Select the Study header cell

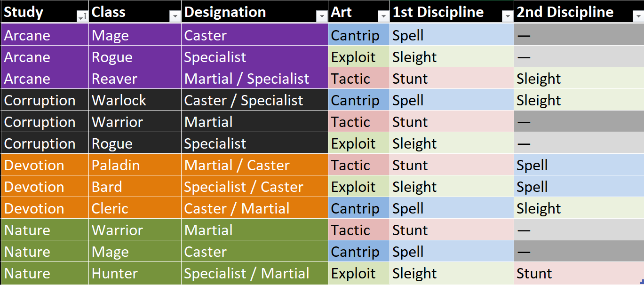tap(45, 12)
